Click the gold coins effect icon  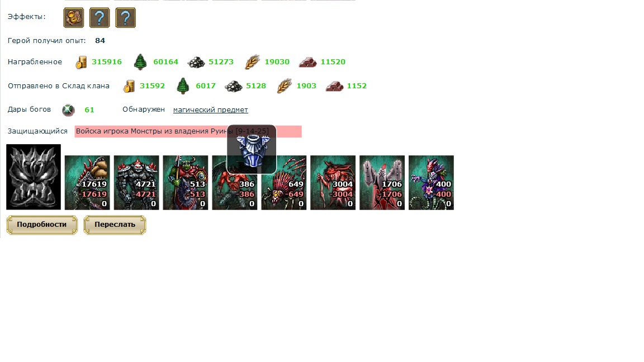[x=74, y=18]
